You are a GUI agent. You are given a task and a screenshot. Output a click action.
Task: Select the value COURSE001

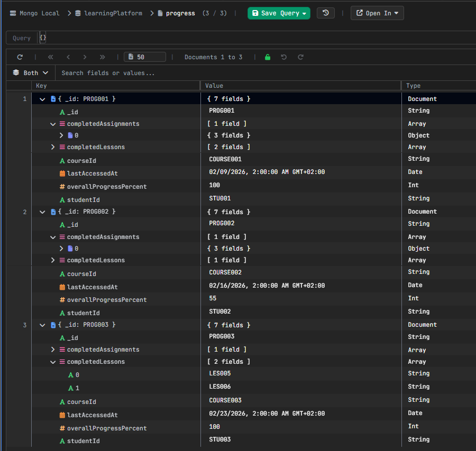pos(225,159)
